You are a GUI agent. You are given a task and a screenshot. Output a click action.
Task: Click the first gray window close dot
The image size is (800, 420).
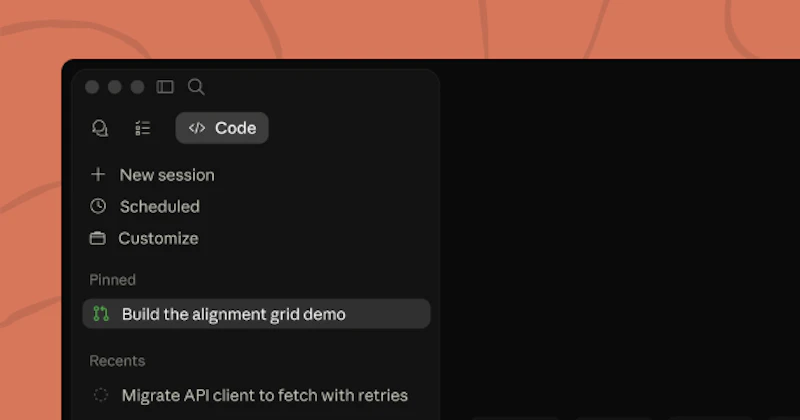coord(92,87)
